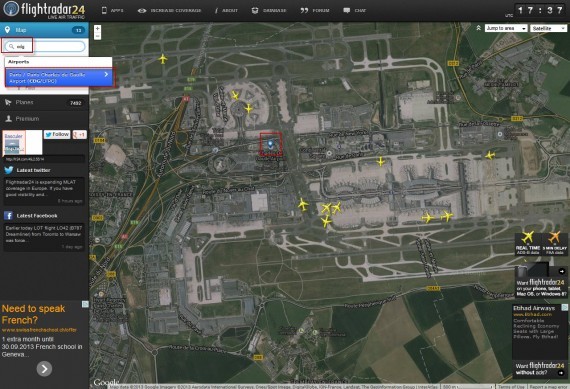Focus the airport search input field
This screenshot has height=389, width=570.
click(45, 46)
